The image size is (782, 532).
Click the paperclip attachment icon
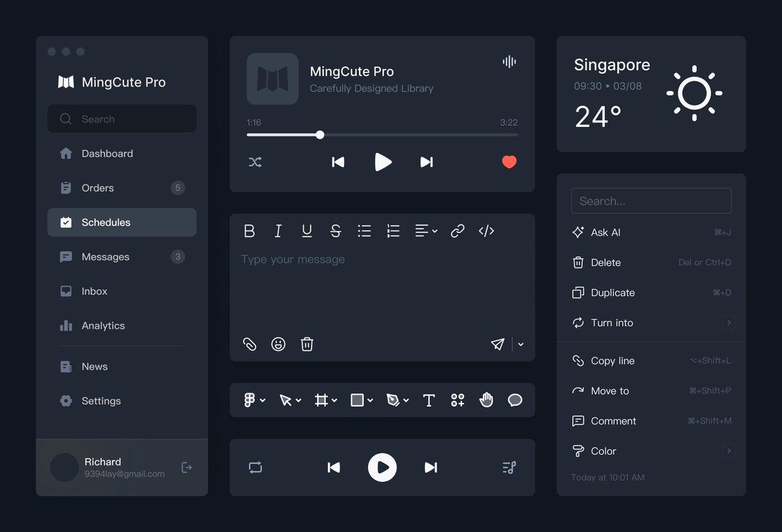(250, 344)
